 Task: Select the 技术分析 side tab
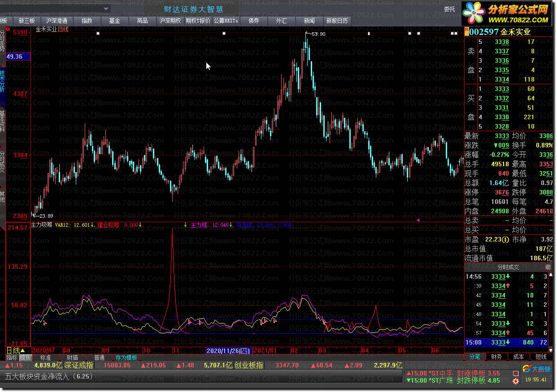[2, 81]
